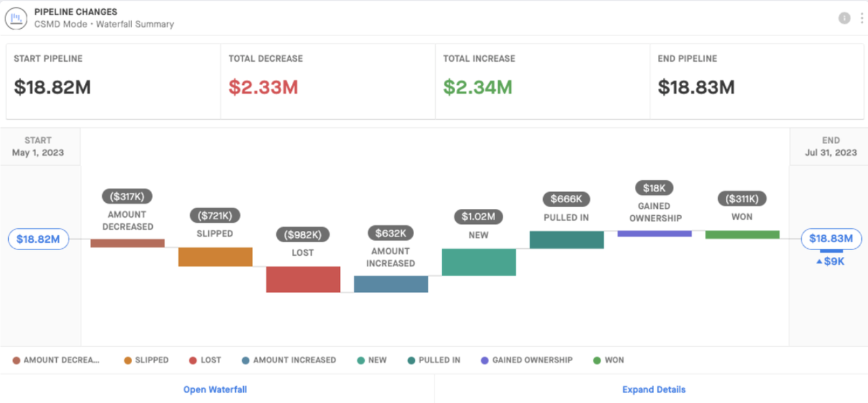Toggle Won series in the legend

[x=609, y=360]
